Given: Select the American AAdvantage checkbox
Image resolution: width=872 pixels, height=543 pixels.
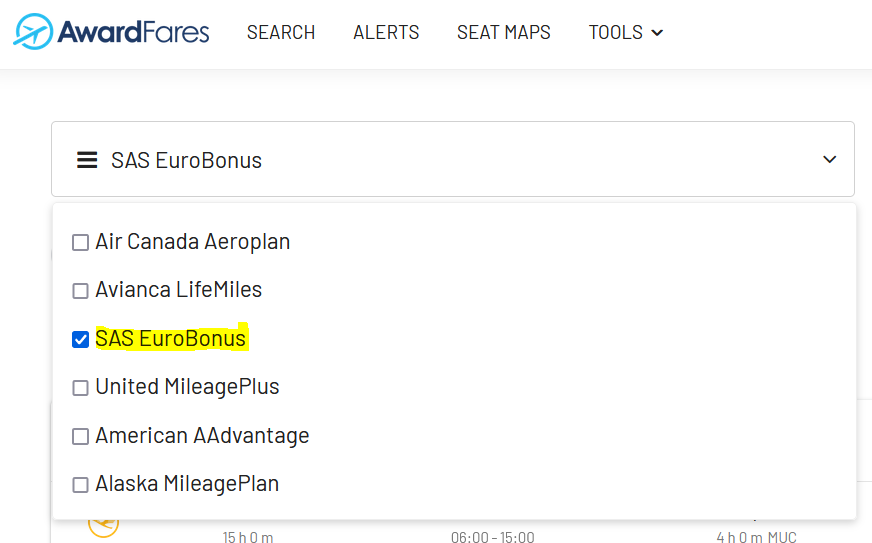Looking at the screenshot, I should point(81,437).
